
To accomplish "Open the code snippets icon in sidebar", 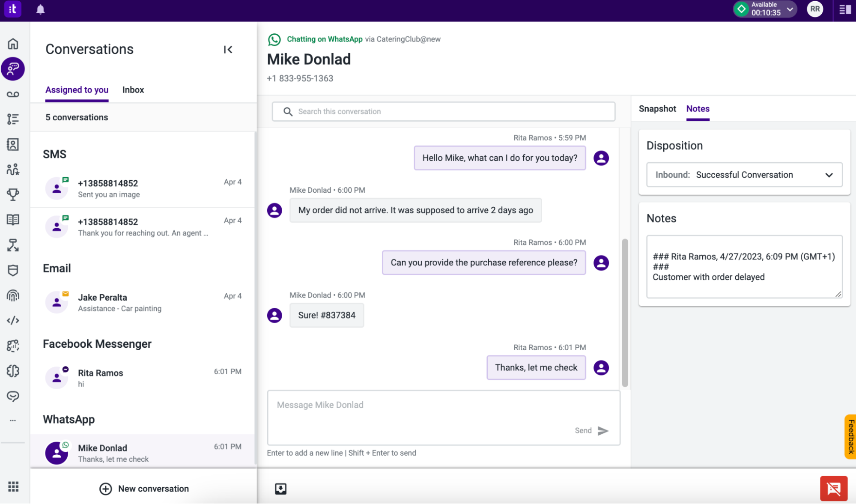I will pyautogui.click(x=13, y=320).
